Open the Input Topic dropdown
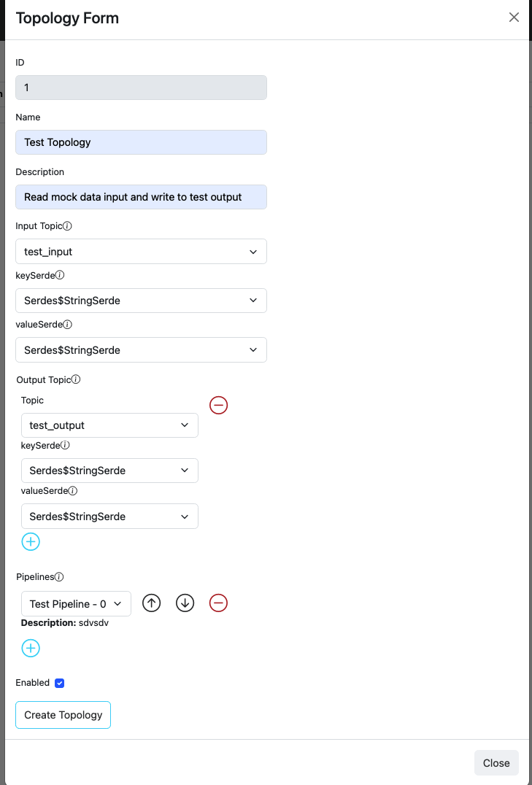Viewport: 532px width, 785px height. [141, 252]
